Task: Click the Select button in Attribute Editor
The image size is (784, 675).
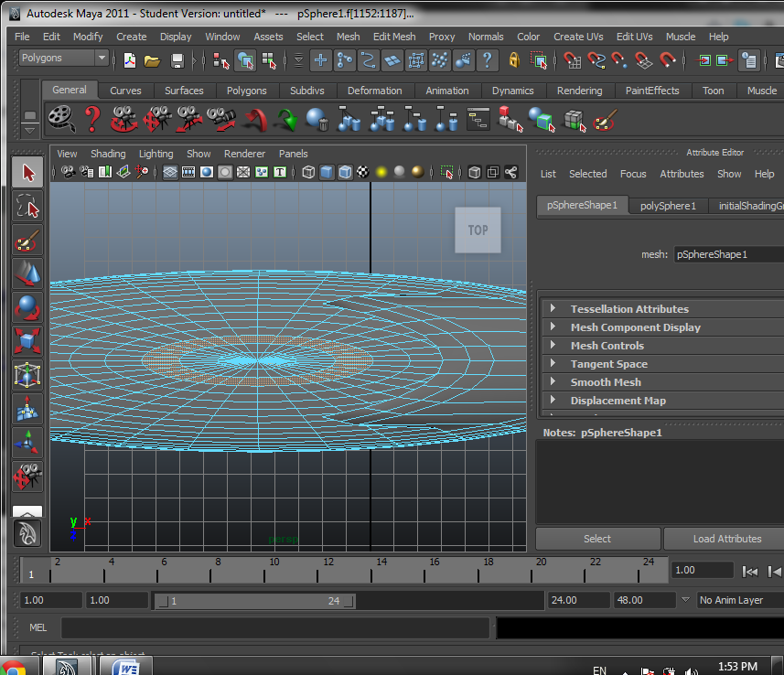Action: pyautogui.click(x=597, y=539)
